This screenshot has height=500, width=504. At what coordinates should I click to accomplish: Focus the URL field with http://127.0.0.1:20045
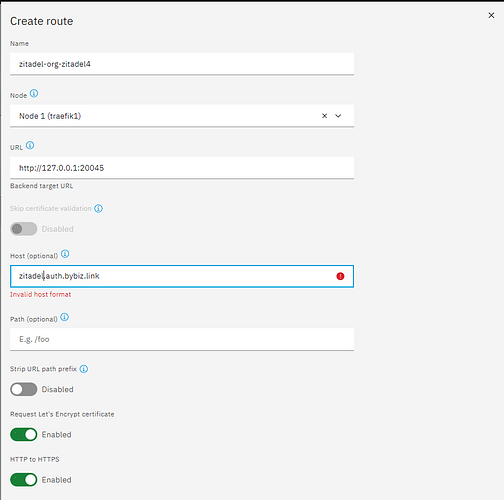pos(182,168)
